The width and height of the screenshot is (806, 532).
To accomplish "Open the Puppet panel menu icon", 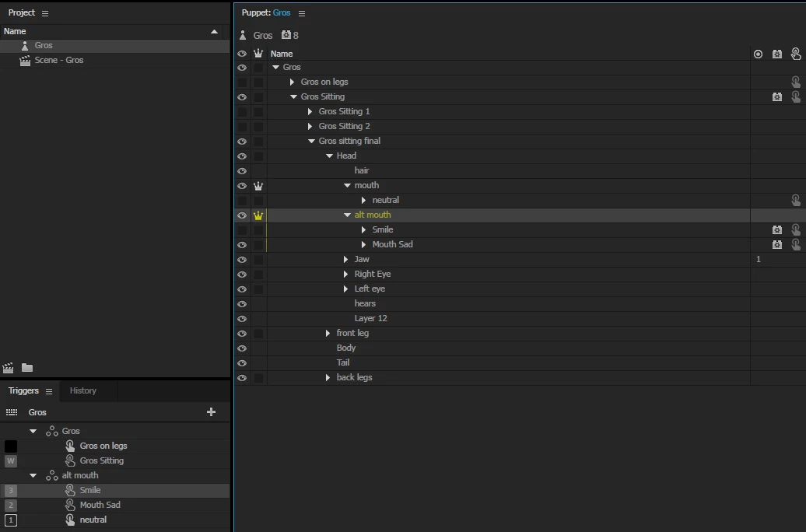I will point(302,13).
